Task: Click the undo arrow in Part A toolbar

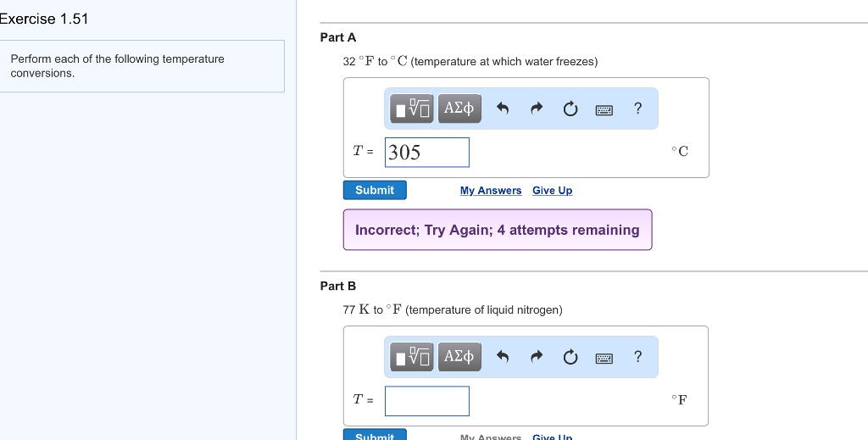Action: pos(502,109)
